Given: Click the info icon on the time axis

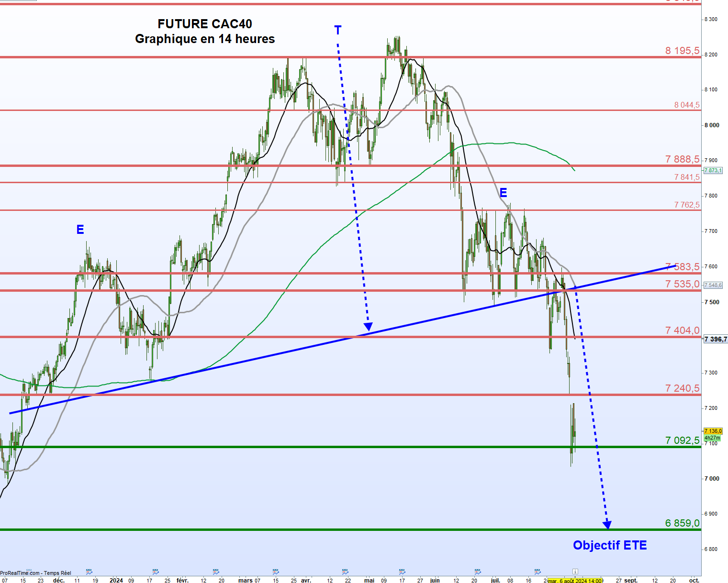Looking at the screenshot, I should [x=575, y=572].
